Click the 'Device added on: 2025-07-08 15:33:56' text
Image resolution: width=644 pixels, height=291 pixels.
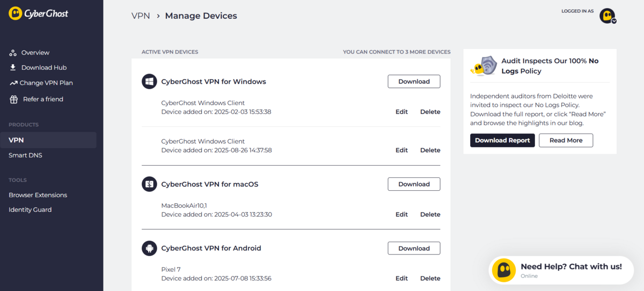216,279
